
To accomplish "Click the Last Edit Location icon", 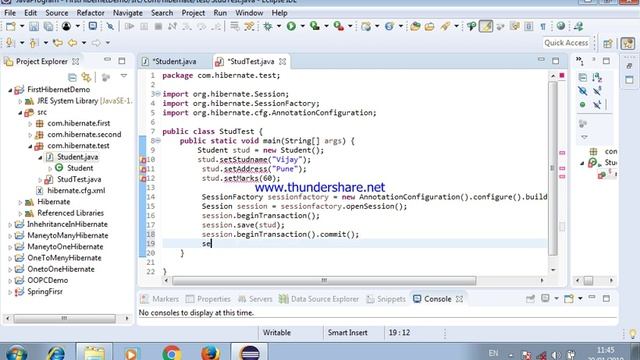I will coord(58,42).
